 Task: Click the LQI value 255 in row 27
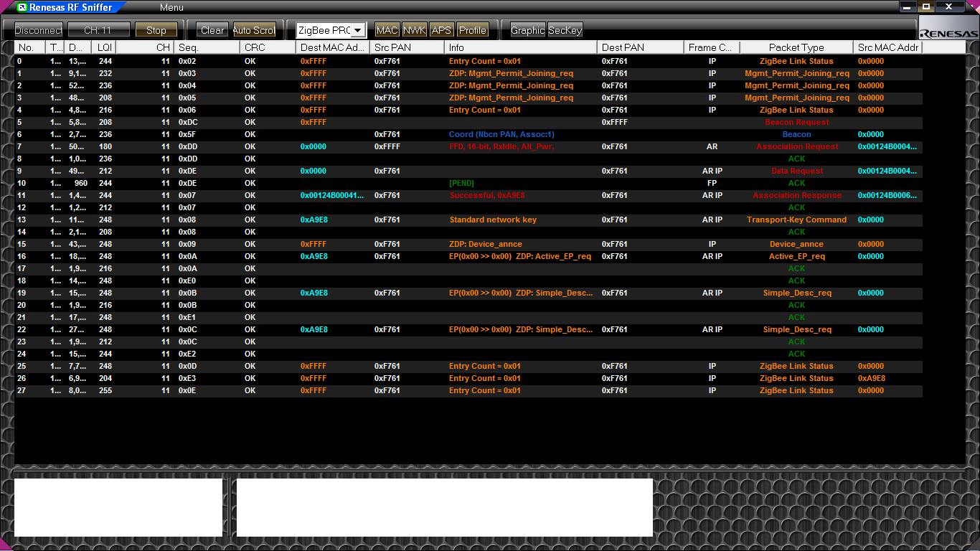pyautogui.click(x=105, y=391)
